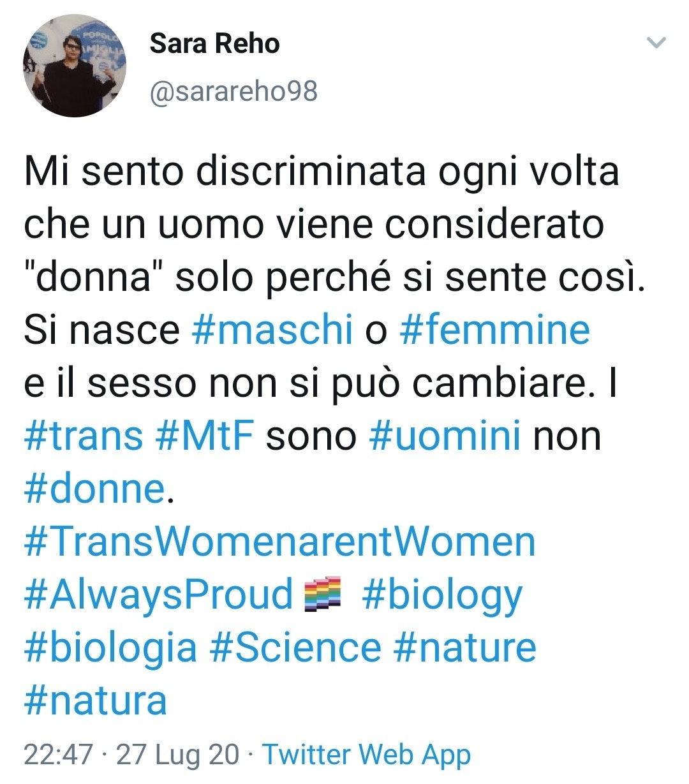Select the #MtF hashtag link
Viewport: 689px width, 784px height.
pos(205,436)
